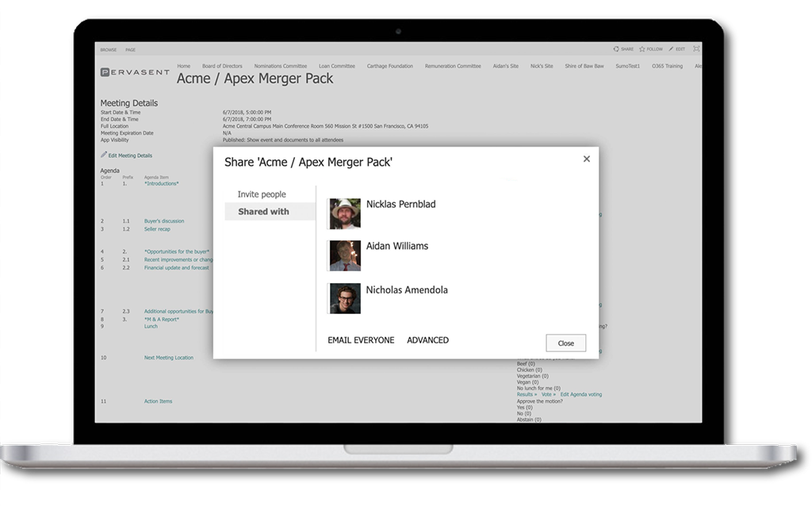Click the Full Location address value
The height and width of the screenshot is (525, 812).
coord(325,126)
